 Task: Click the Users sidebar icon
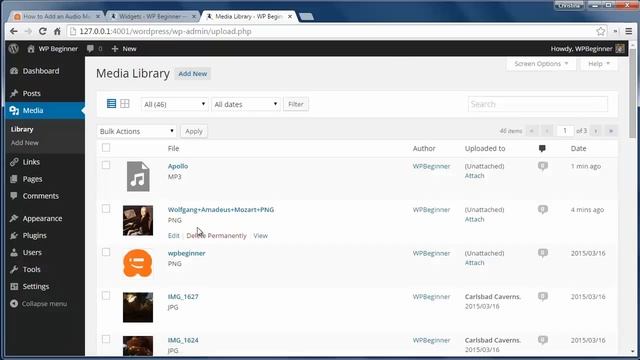[x=14, y=252]
